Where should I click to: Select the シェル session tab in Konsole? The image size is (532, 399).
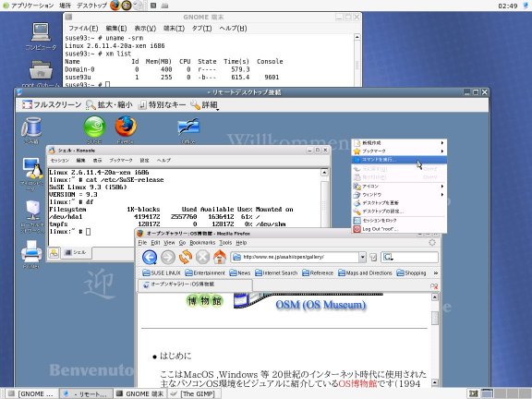[76, 252]
